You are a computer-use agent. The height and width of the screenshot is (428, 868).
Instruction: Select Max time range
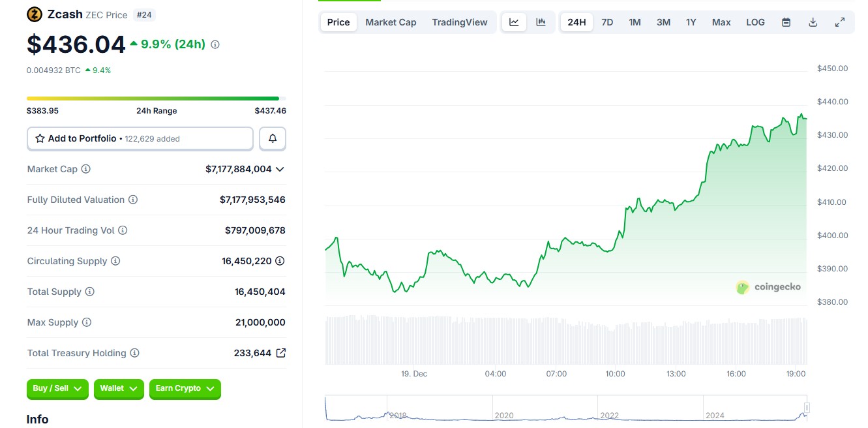click(721, 22)
